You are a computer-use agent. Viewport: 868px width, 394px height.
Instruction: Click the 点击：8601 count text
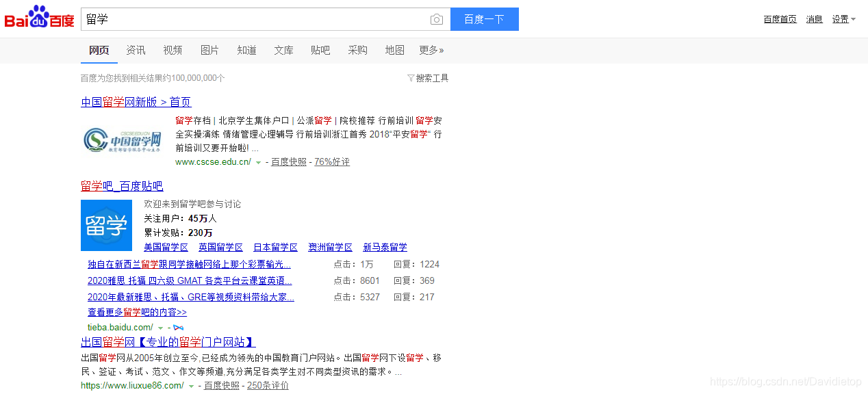tap(357, 280)
